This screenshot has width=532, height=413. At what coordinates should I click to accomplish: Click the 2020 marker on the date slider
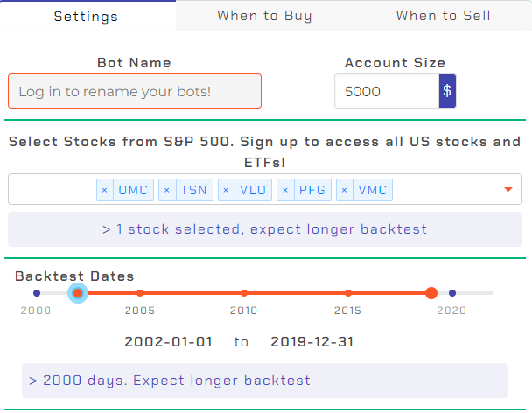click(452, 293)
